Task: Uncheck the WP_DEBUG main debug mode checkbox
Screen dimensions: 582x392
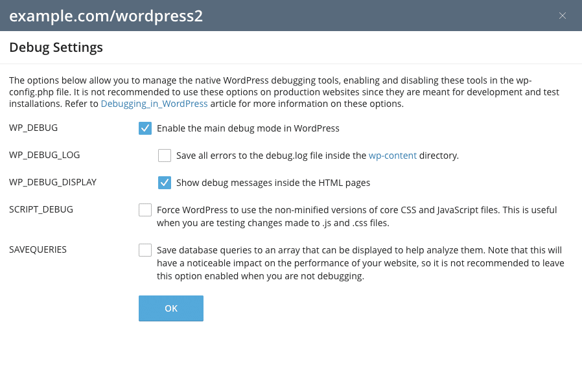Action: pos(145,128)
